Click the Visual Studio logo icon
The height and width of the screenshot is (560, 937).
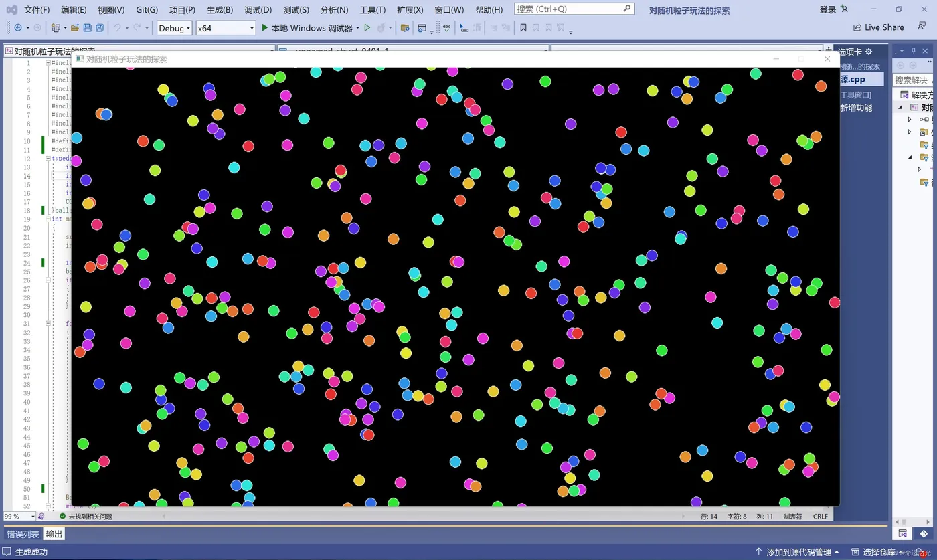pos(11,10)
